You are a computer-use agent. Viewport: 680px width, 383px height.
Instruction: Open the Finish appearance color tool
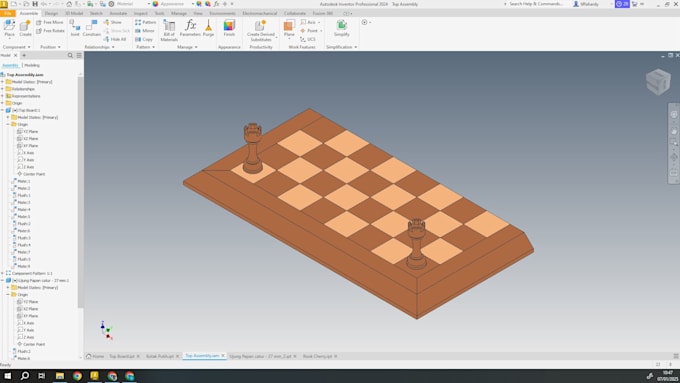coord(229,28)
